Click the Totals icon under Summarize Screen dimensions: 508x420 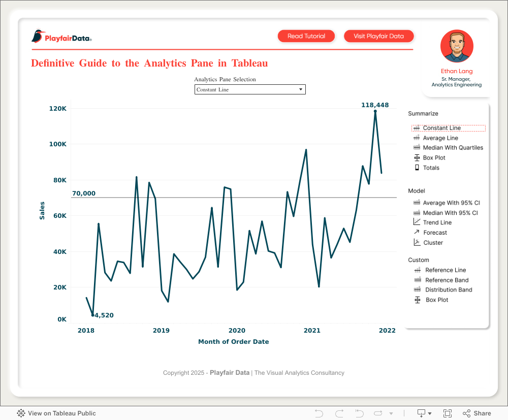pos(417,168)
